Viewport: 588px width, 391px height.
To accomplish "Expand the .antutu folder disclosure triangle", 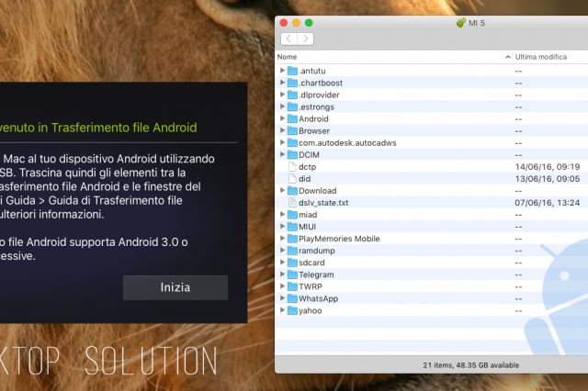I will (x=282, y=71).
